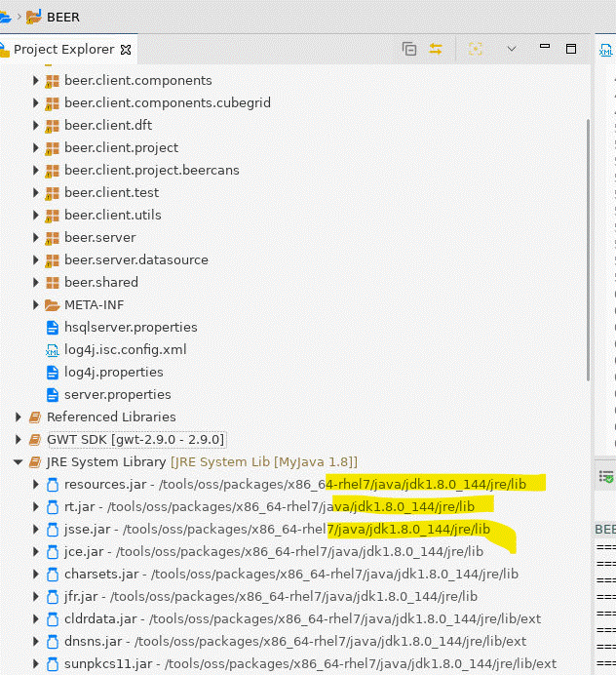Toggle Link with Editor icon
616x675 pixels.
click(436, 49)
